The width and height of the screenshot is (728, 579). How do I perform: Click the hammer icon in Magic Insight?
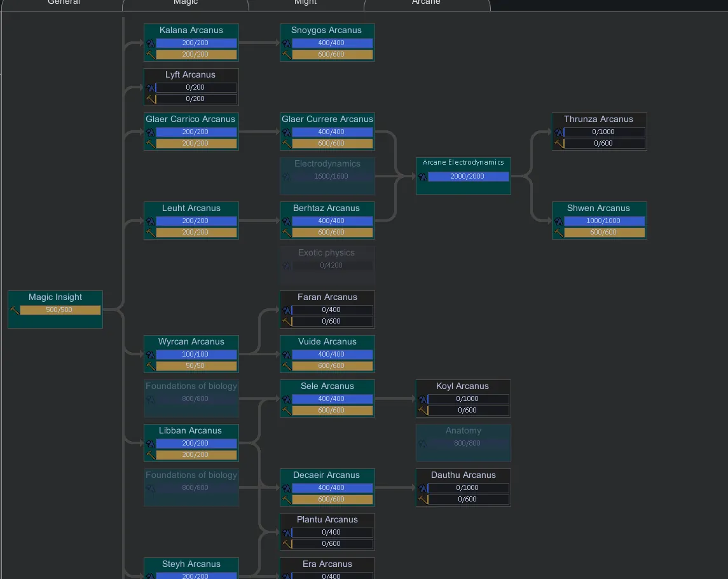point(14,310)
